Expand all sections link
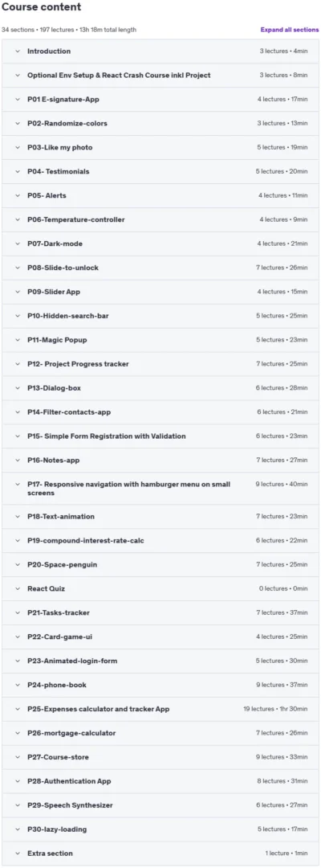Viewport: 321px width, 868px height. coord(290,30)
